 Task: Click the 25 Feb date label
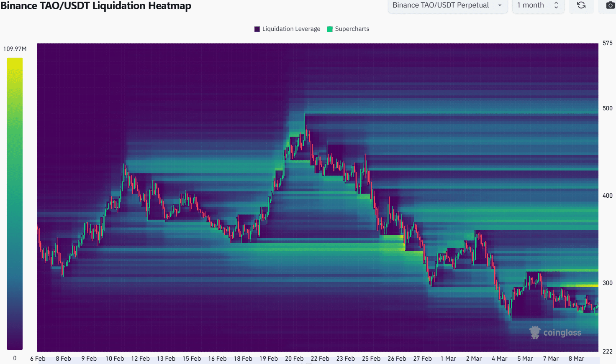pyautogui.click(x=371, y=359)
